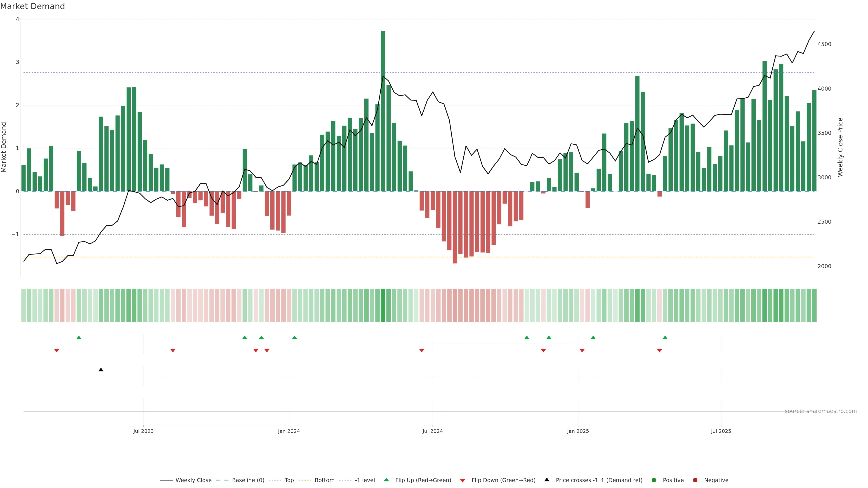Click the darkest green heatmap cell
The width and height of the screenshot is (868, 488).
383,305
